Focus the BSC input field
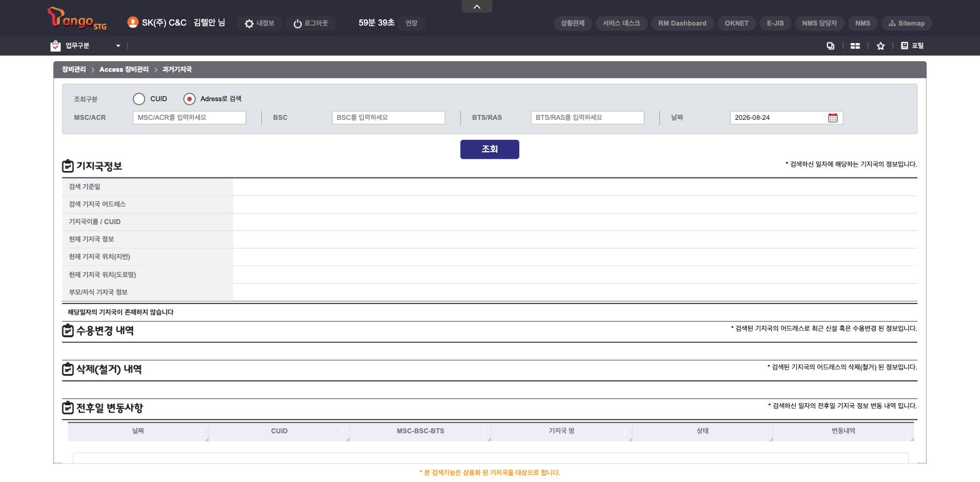980x482 pixels. [x=388, y=117]
